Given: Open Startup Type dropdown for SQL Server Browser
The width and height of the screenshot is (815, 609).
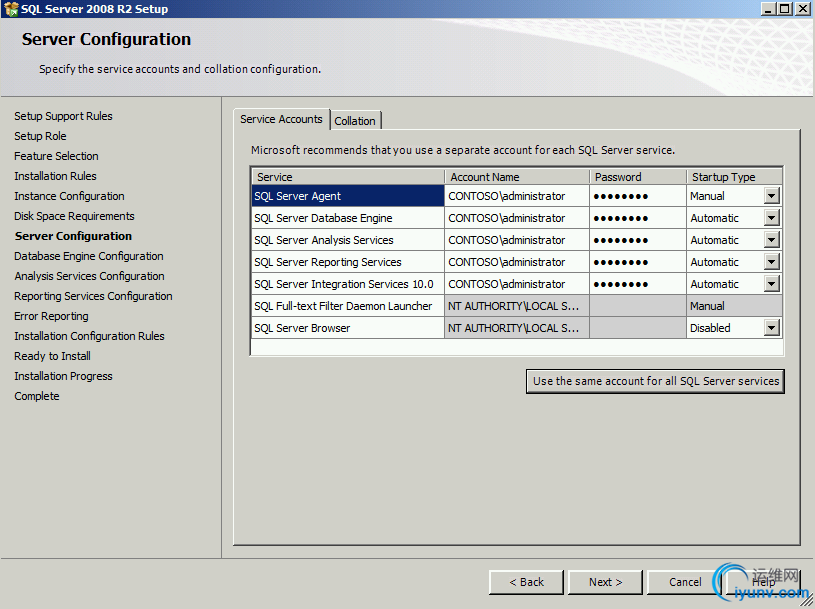Looking at the screenshot, I should tap(771, 328).
